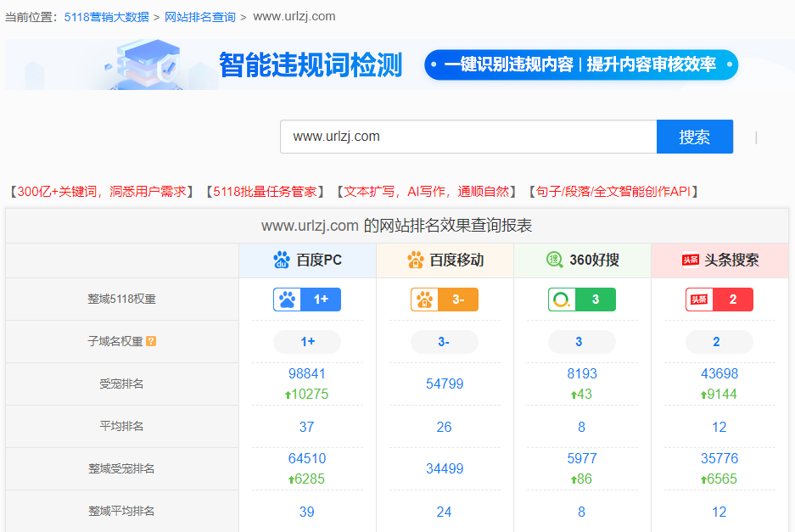Click the 一键识别违规内容 banner button

tap(580, 64)
